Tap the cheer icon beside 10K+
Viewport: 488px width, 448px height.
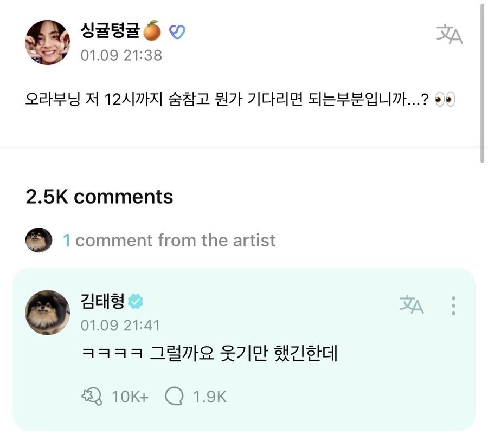pos(92,397)
